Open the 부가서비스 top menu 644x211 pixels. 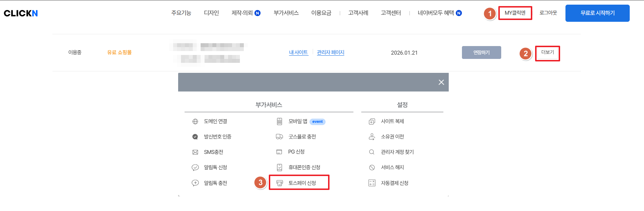(x=286, y=13)
